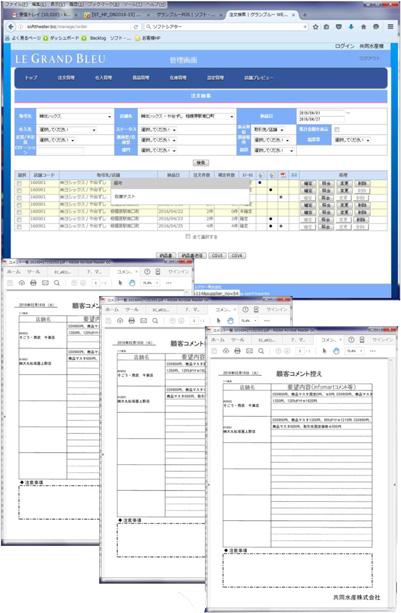Click サインイン in the front Acrobat window
This screenshot has height=613, width=401.
coord(383,340)
